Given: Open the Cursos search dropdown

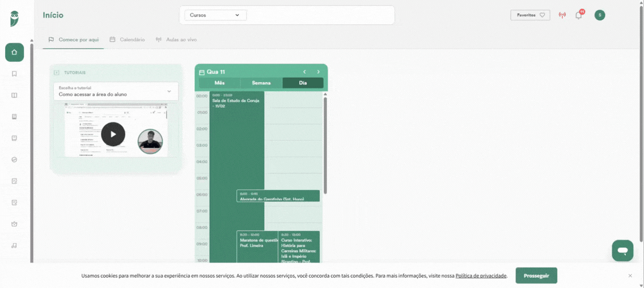Looking at the screenshot, I should (x=215, y=15).
